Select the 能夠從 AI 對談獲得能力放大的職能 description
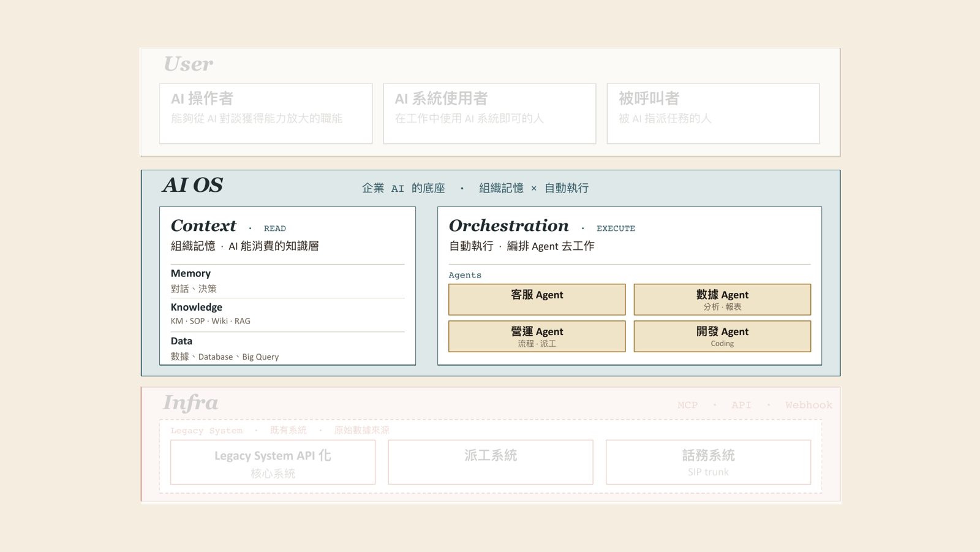This screenshot has width=980, height=552. (257, 118)
